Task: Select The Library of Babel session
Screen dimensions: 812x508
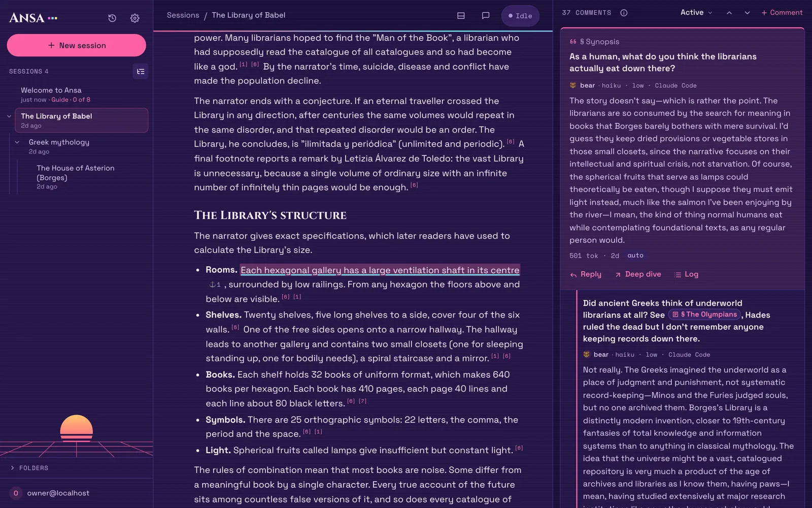Action: point(82,120)
